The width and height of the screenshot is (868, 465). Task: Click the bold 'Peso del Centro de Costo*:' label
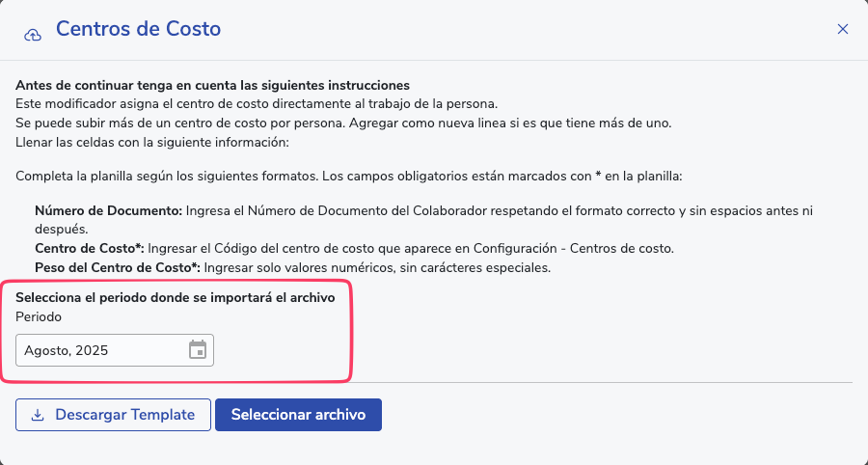[117, 267]
